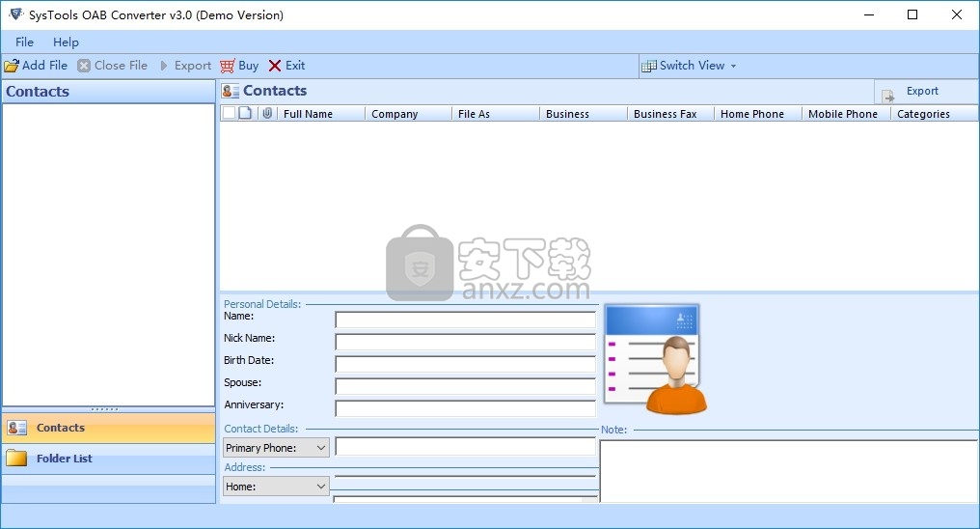Click the Anniversary input field
Viewport: 980px width, 529px height.
tap(466, 408)
